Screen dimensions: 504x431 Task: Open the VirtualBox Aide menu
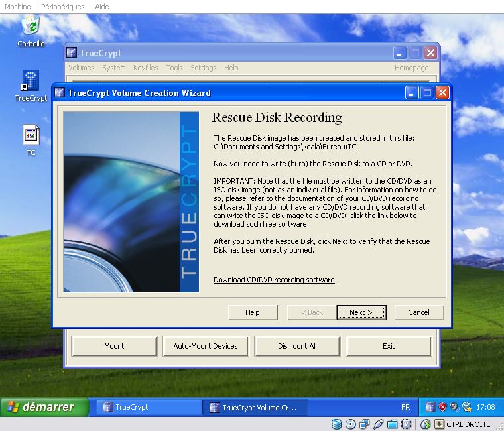tap(102, 7)
